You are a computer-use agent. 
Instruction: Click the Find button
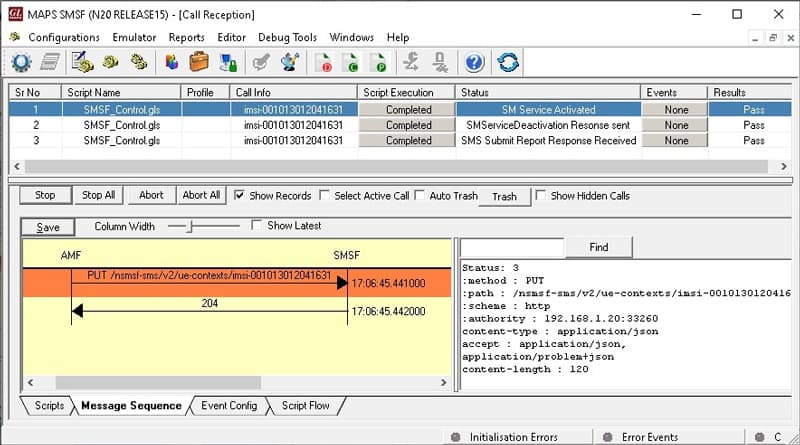coord(599,248)
